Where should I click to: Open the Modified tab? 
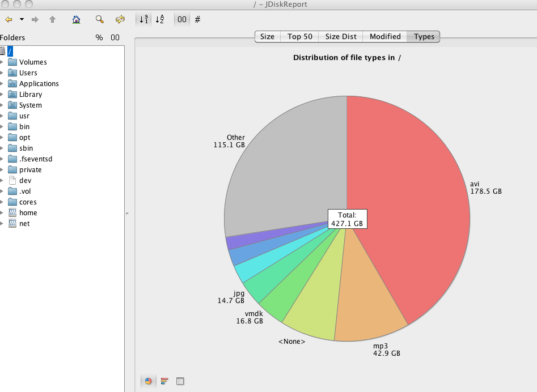click(x=385, y=37)
